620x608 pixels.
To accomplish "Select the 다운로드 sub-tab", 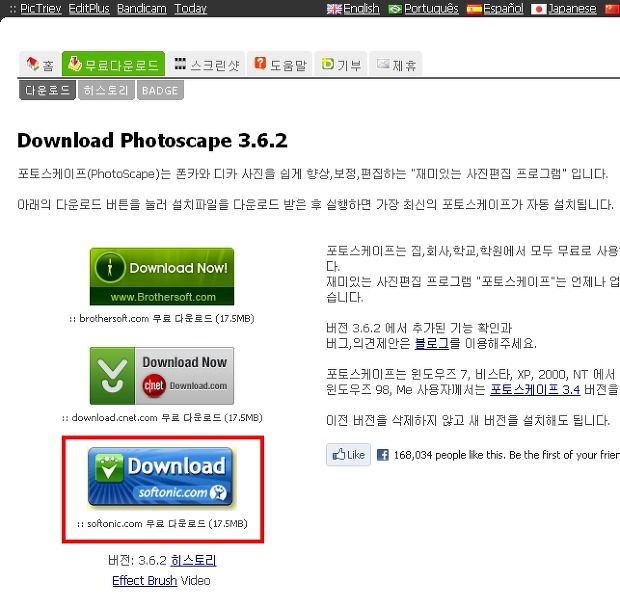I will [x=47, y=90].
